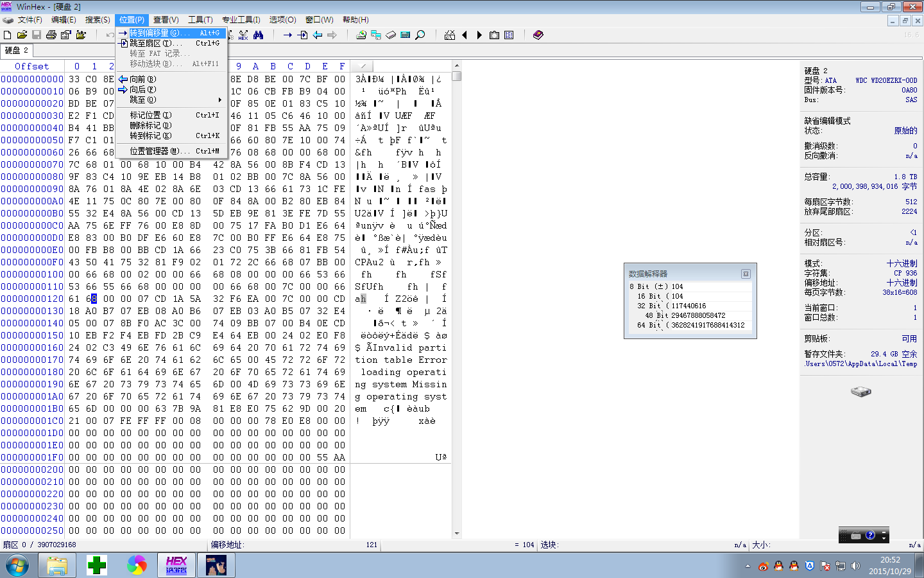Click the Go to sector toolbar icon
This screenshot has height=578, width=924.
click(302, 35)
